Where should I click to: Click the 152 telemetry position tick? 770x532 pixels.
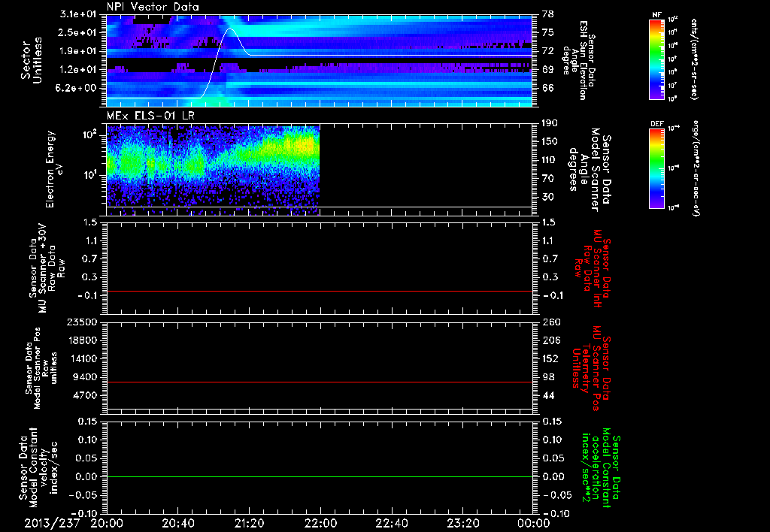(551, 358)
